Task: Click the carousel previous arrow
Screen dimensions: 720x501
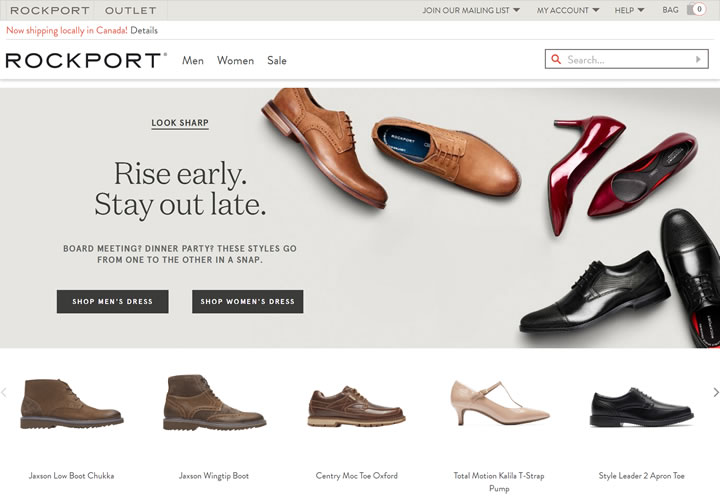Action: (4, 392)
